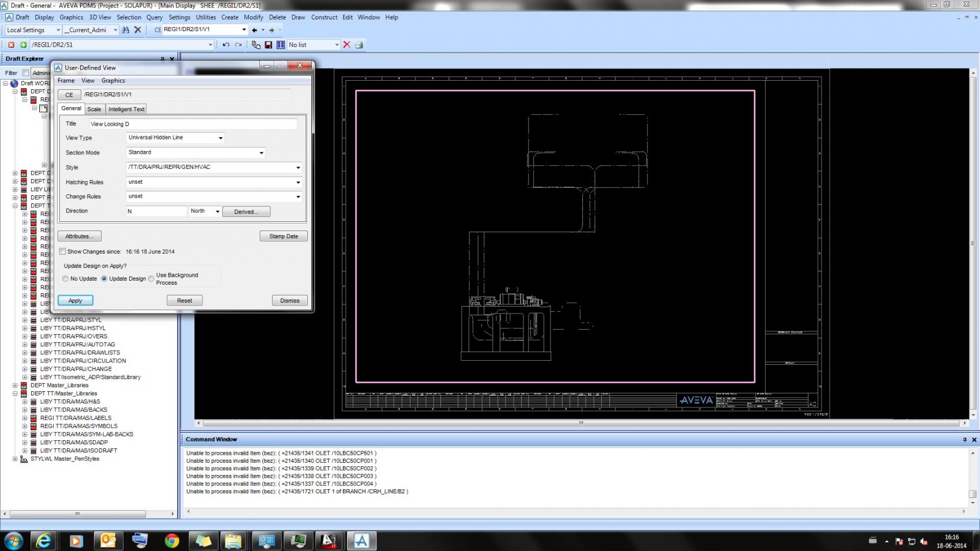Click the red X delete-list icon
The height and width of the screenshot is (551, 980).
(346, 45)
